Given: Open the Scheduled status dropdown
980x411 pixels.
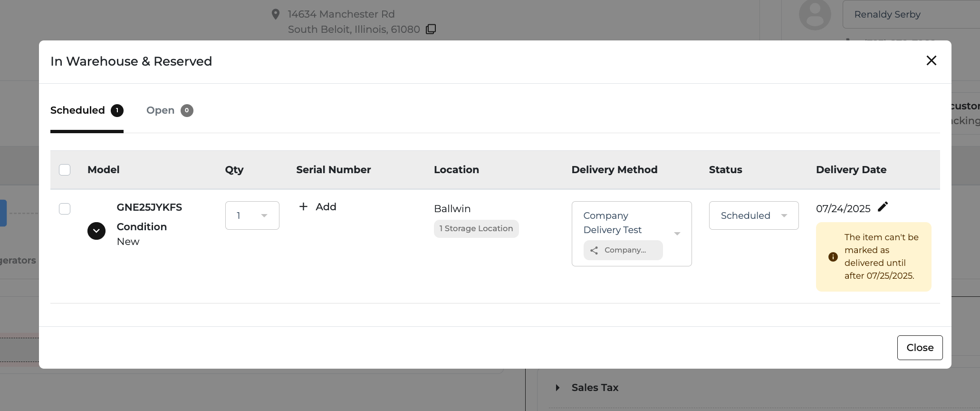Looking at the screenshot, I should (753, 215).
